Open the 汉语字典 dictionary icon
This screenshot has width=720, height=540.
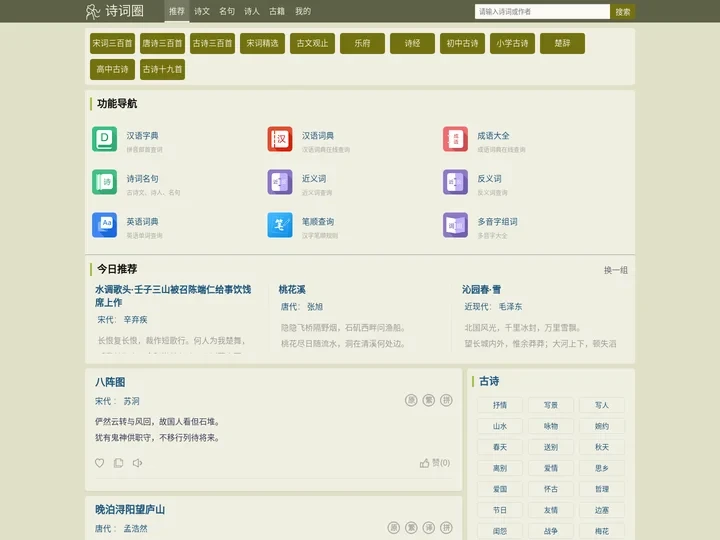pyautogui.click(x=104, y=139)
